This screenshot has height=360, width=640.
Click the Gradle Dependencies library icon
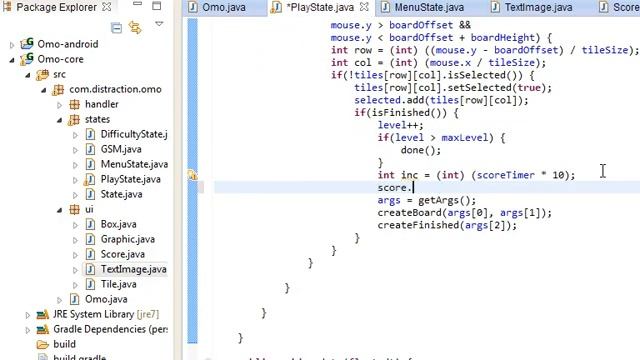[42, 329]
